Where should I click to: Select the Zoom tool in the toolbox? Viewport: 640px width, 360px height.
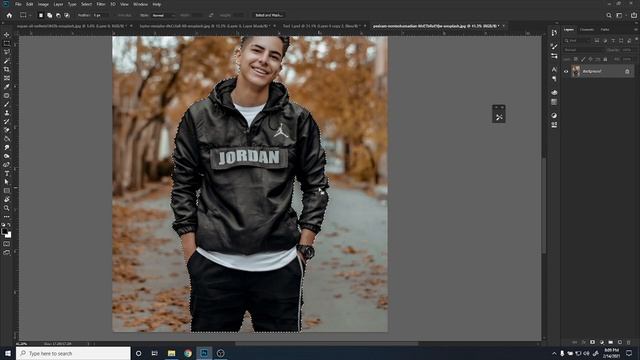7,208
